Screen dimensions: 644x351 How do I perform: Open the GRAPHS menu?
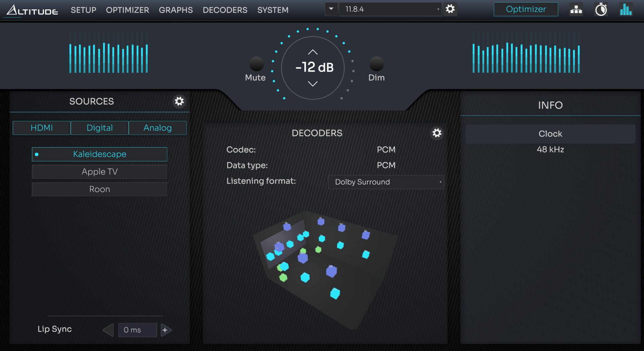(x=176, y=10)
